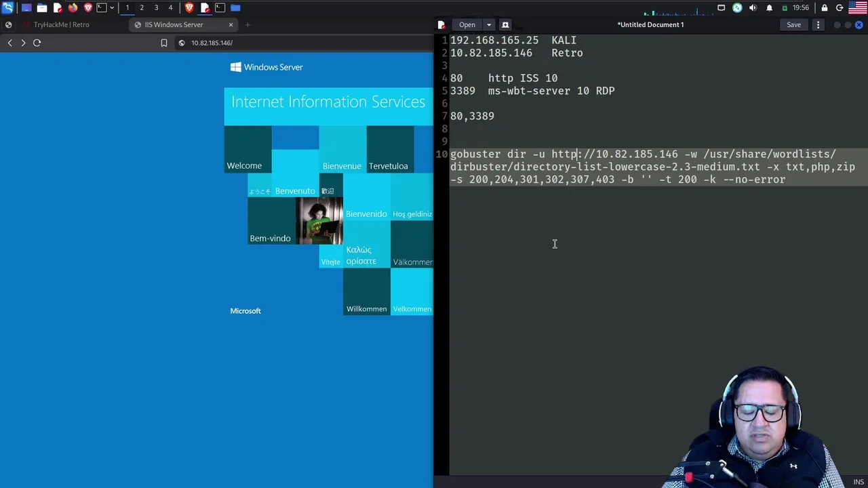The image size is (868, 488).
Task: Launch Firefox from the panel
Action: tap(73, 7)
